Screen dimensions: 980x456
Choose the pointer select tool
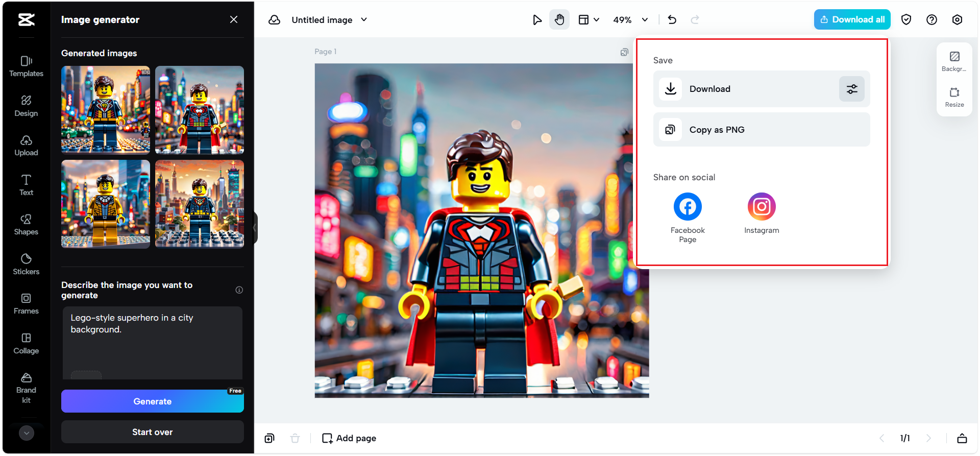coord(537,20)
